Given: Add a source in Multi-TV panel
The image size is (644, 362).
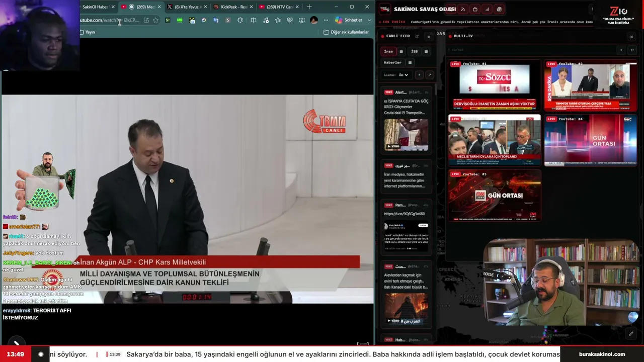Looking at the screenshot, I should click(x=621, y=50).
